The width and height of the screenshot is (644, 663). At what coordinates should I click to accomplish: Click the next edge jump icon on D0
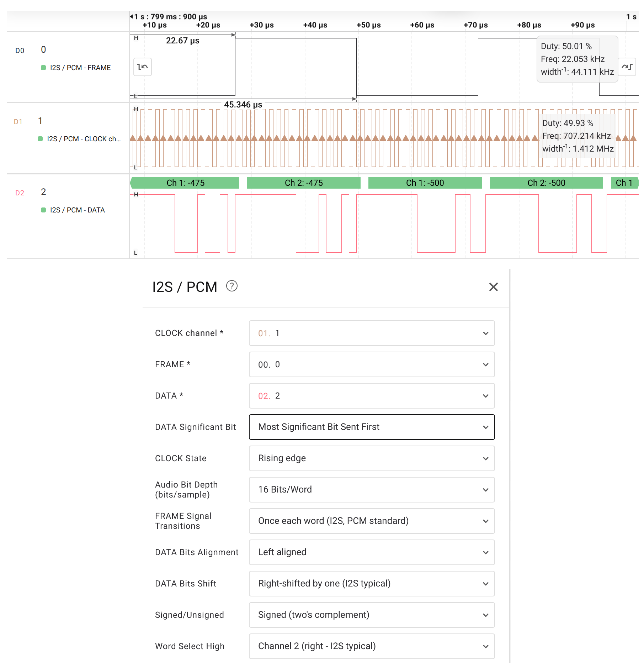pyautogui.click(x=627, y=67)
